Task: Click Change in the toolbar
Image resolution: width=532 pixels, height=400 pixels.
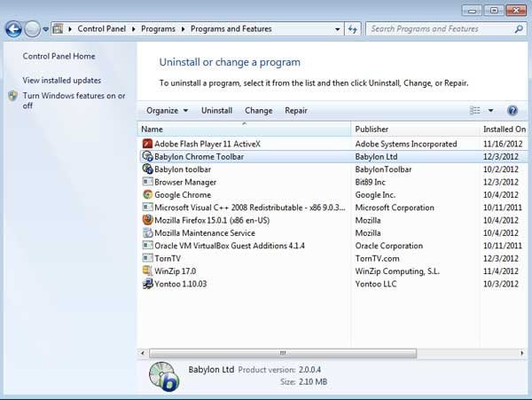Action: point(259,111)
